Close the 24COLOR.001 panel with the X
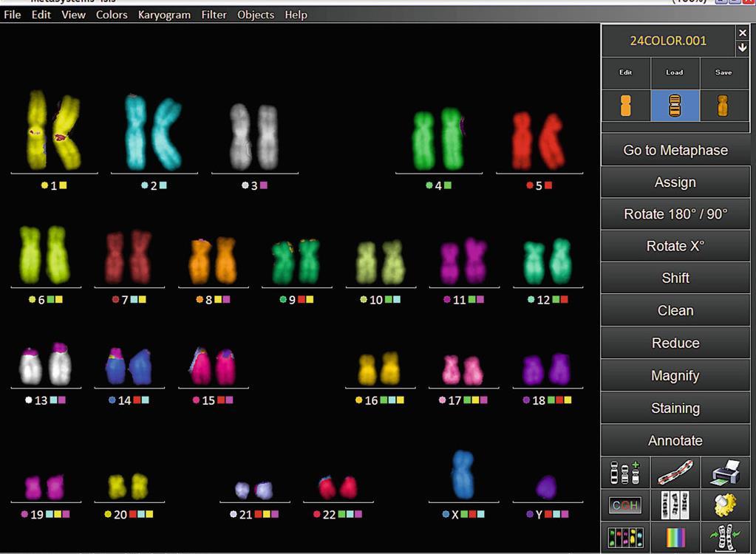This screenshot has width=756, height=554. pos(743,33)
